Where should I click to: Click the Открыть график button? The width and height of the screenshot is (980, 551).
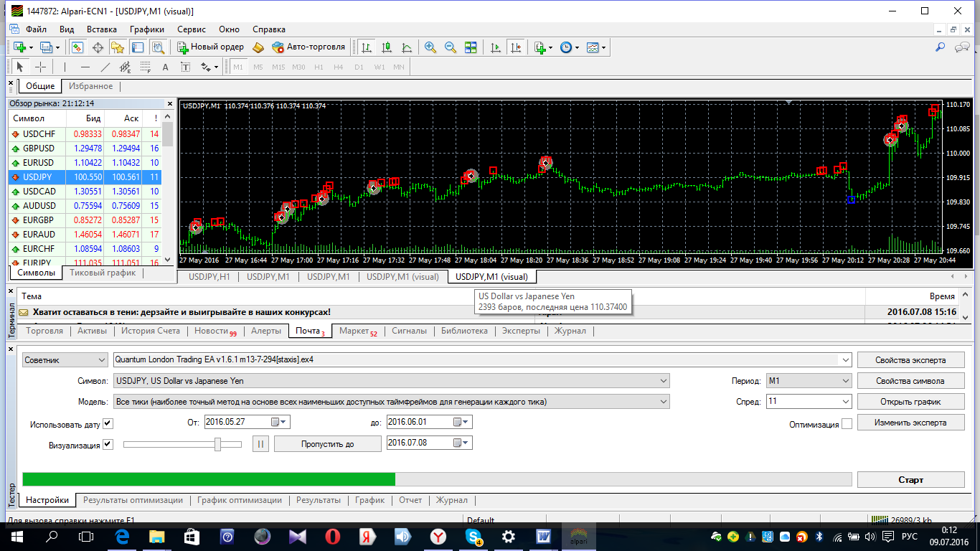[x=910, y=402]
